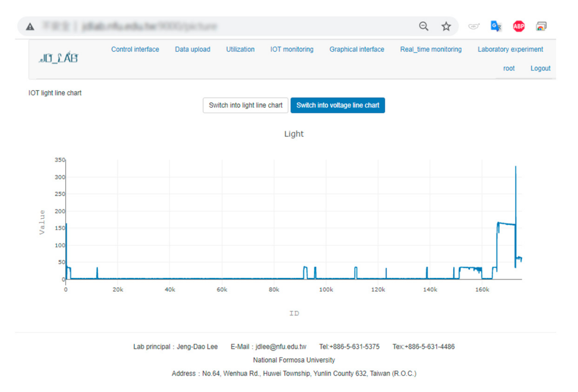Open the Graphical interface page

[x=356, y=49]
